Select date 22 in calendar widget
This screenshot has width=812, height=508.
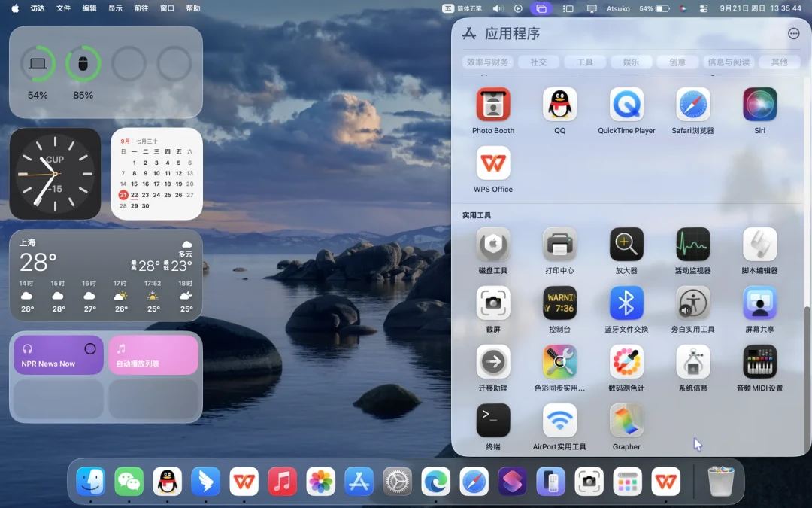click(134, 195)
